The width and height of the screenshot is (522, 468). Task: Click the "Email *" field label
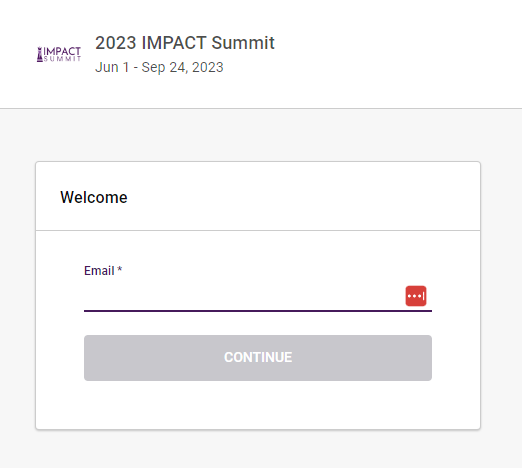[103, 270]
